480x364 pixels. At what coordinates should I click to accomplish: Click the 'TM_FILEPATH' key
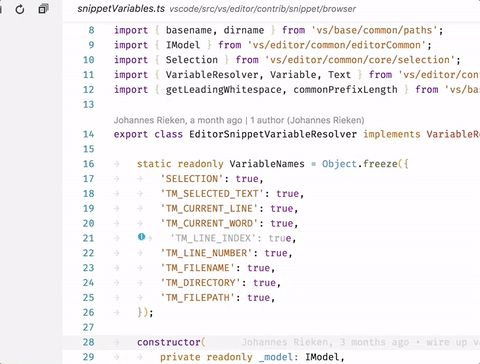[x=198, y=298]
